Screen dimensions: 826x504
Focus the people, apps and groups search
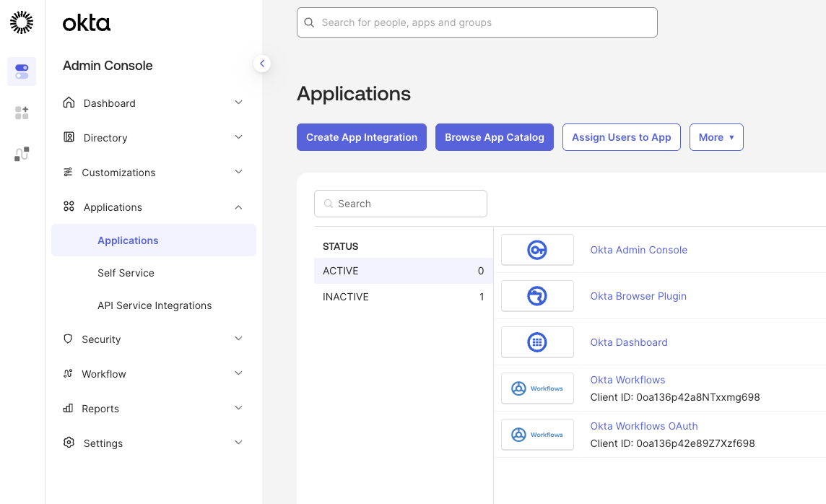pos(477,22)
